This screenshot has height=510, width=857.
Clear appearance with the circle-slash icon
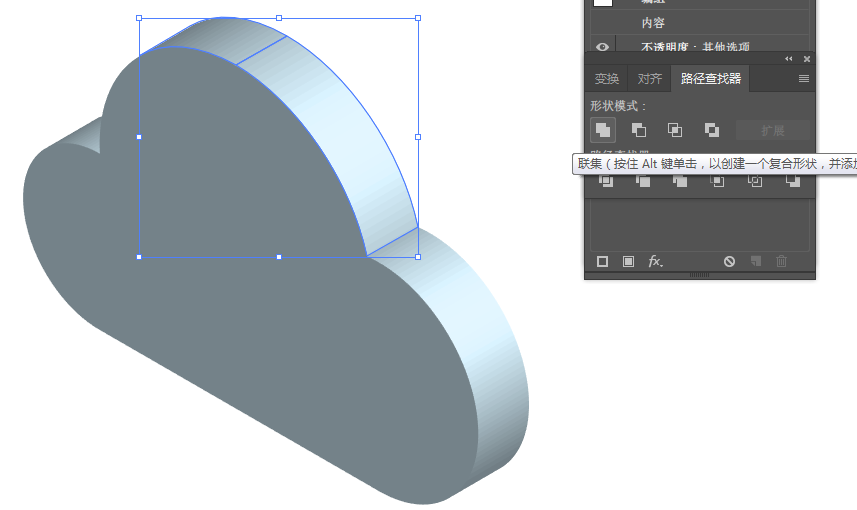point(729,262)
